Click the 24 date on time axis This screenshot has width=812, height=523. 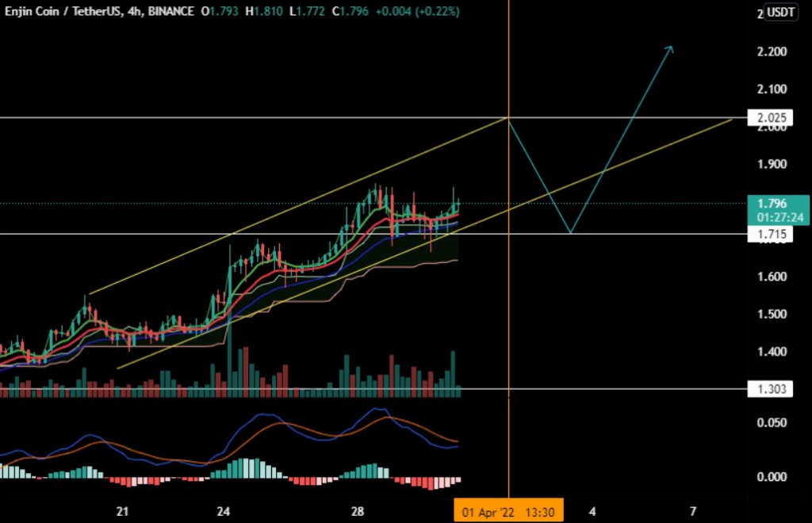(x=223, y=511)
